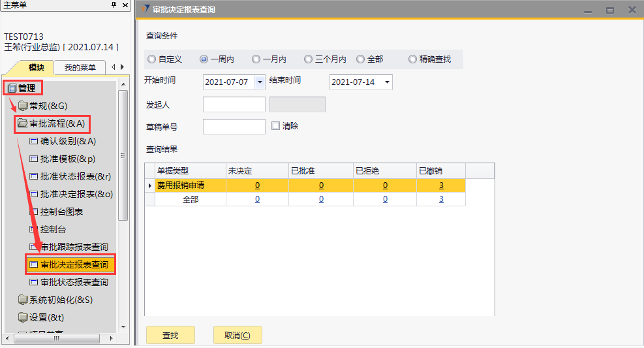Open the 设置(&t) folder icon
This screenshot has width=644, height=348.
23,318
